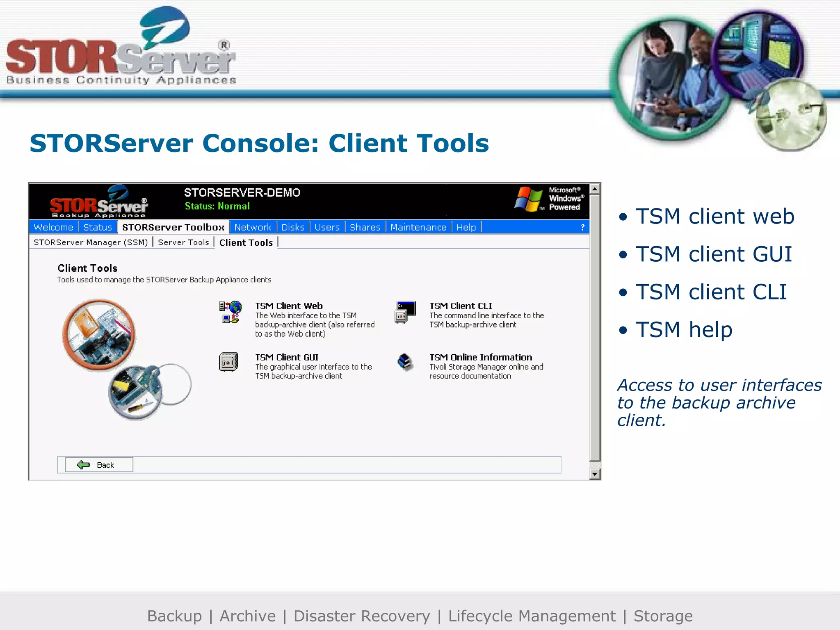
Task: Click the TSM Online Information link
Action: coord(481,357)
